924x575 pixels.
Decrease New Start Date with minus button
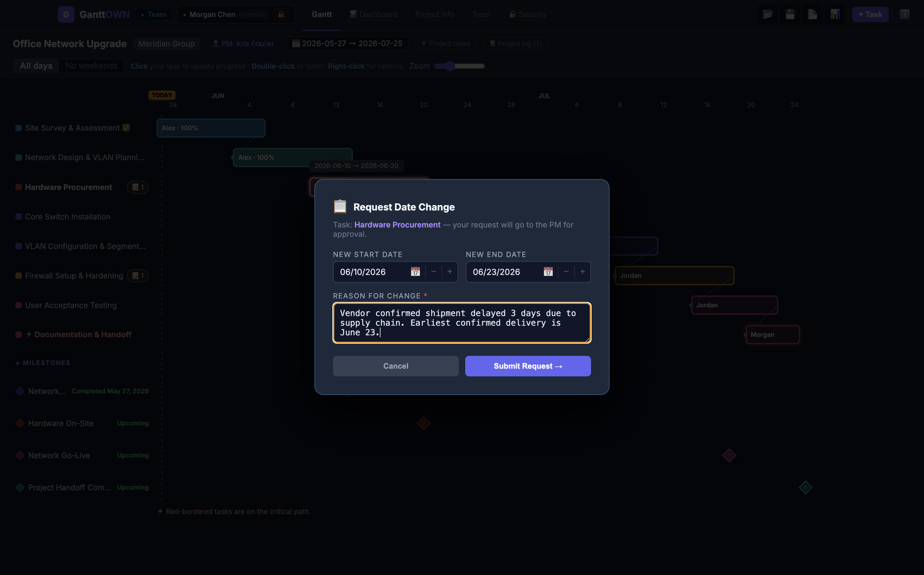tap(433, 271)
